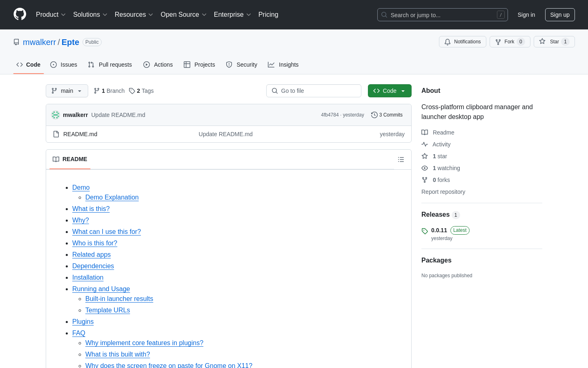Select the README tab heading
Viewport: 588px width, 368px height.
point(70,159)
